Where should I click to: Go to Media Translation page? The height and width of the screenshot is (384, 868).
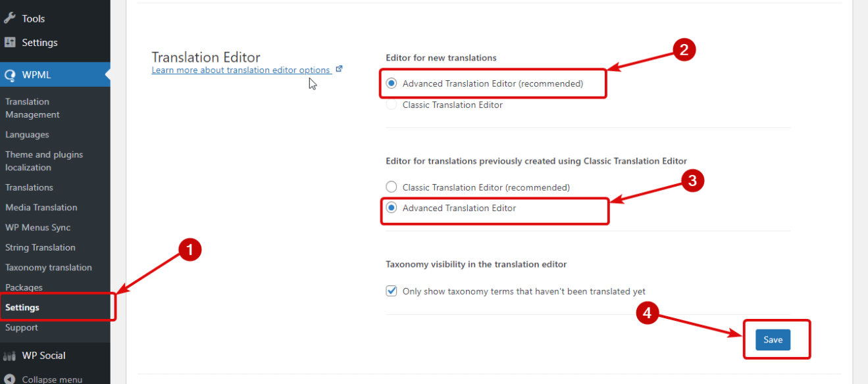pos(41,207)
